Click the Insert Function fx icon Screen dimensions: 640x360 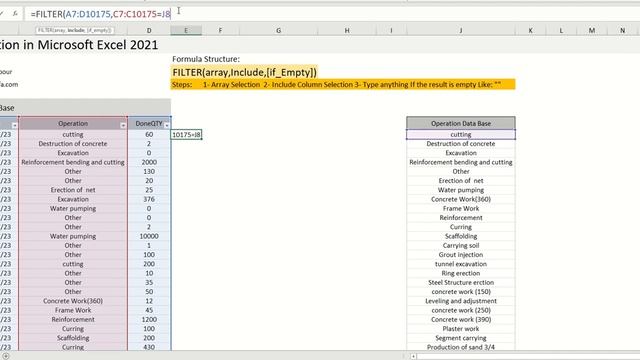coord(15,14)
